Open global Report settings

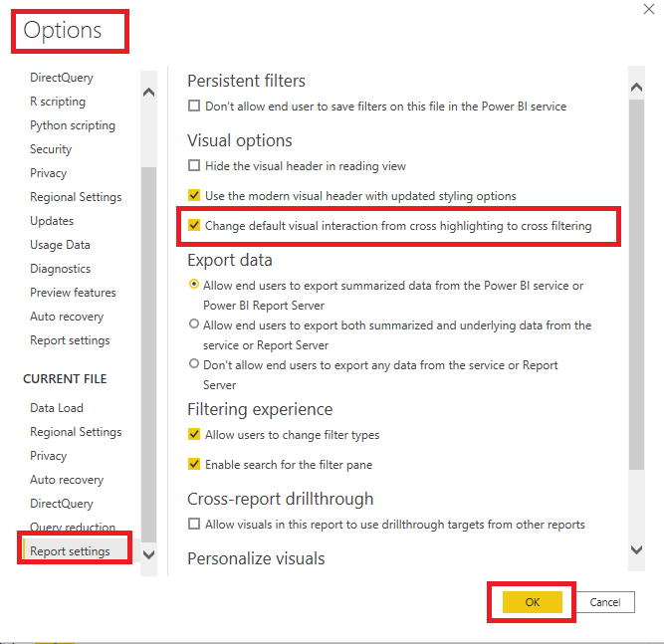[x=70, y=340]
